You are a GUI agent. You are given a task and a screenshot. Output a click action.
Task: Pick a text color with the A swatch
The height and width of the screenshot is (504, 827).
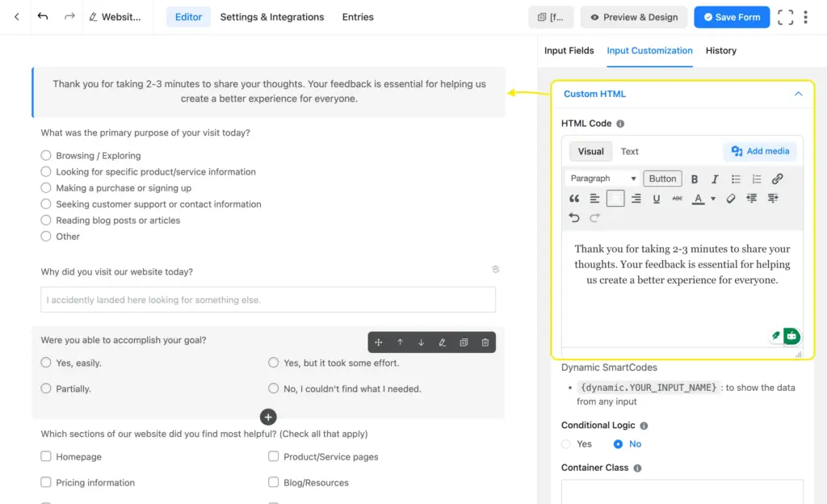click(698, 198)
